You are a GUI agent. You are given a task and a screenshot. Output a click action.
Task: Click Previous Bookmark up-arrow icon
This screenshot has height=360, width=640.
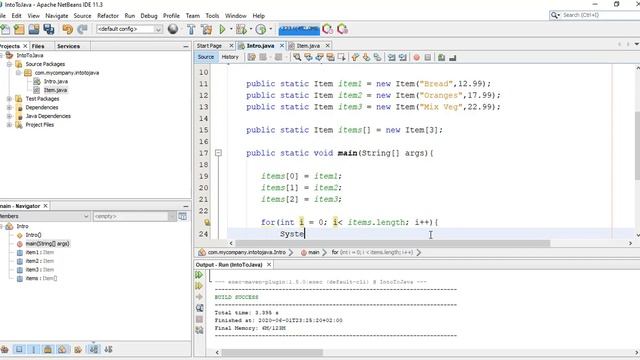coord(355,58)
